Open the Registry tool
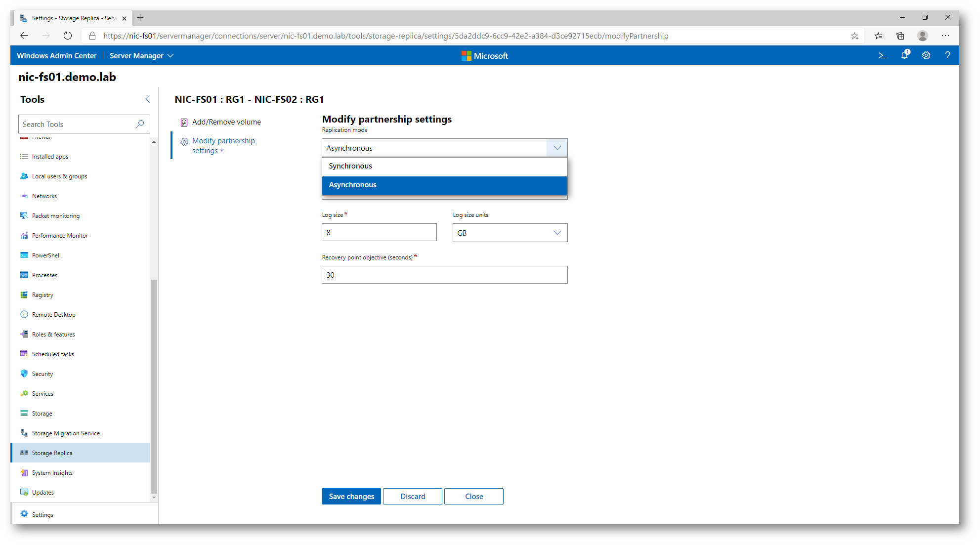The height and width of the screenshot is (545, 980). 43,295
